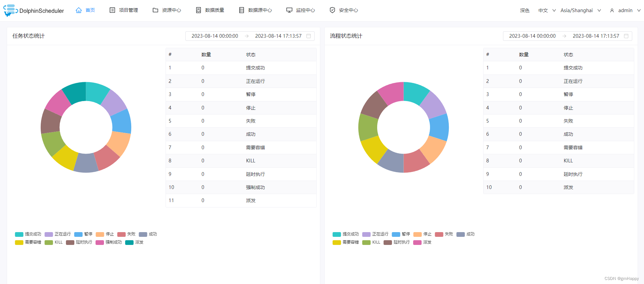The image size is (644, 284).
Task: Click the datasource icon beside 数据源中心
Action: 242,10
